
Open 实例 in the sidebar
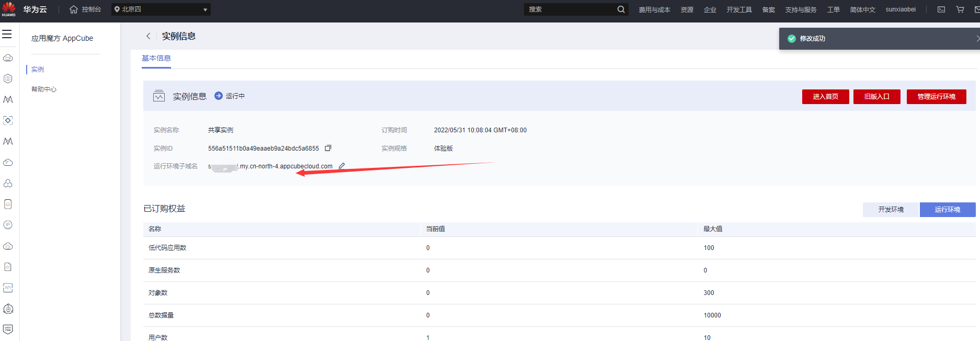(x=38, y=69)
